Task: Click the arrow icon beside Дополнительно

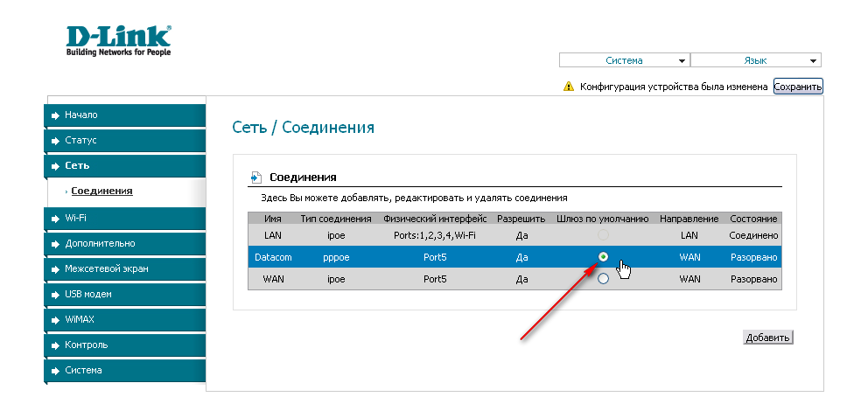Action: click(x=55, y=244)
